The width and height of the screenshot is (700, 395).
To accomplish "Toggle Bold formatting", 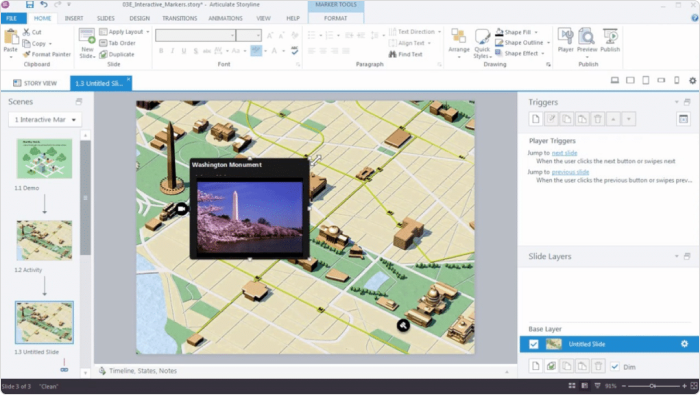I will [161, 51].
